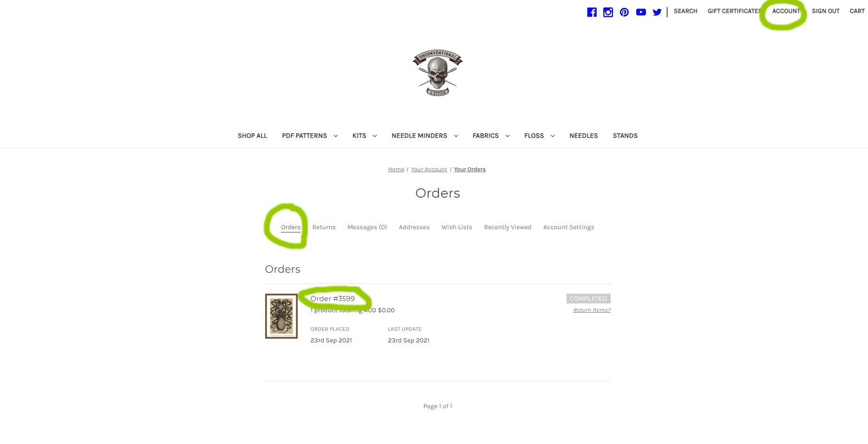The width and height of the screenshot is (868, 444).
Task: Switch to the Returns tab
Action: [x=324, y=227]
